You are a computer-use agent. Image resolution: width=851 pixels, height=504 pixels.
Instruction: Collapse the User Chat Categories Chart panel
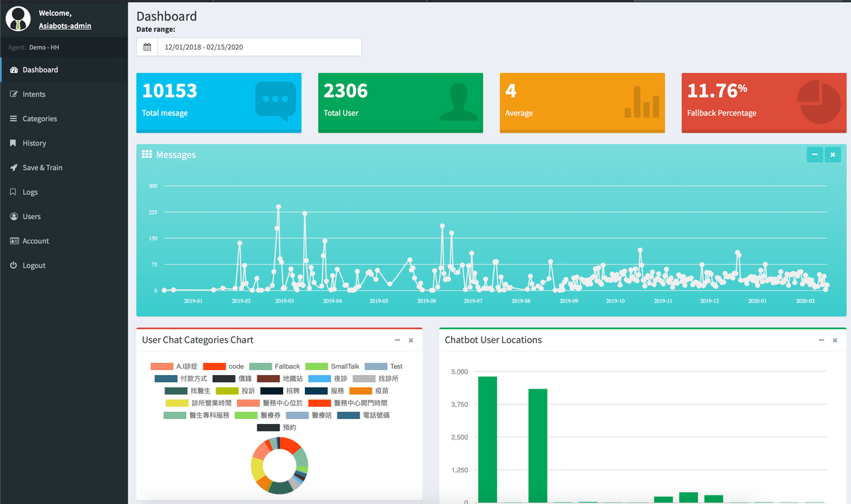[x=397, y=340]
